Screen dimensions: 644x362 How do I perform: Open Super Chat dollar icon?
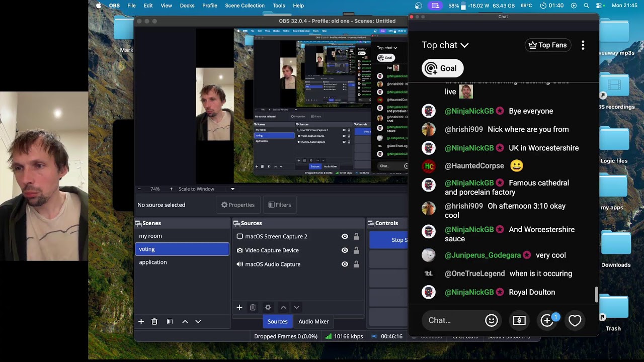pos(519,320)
